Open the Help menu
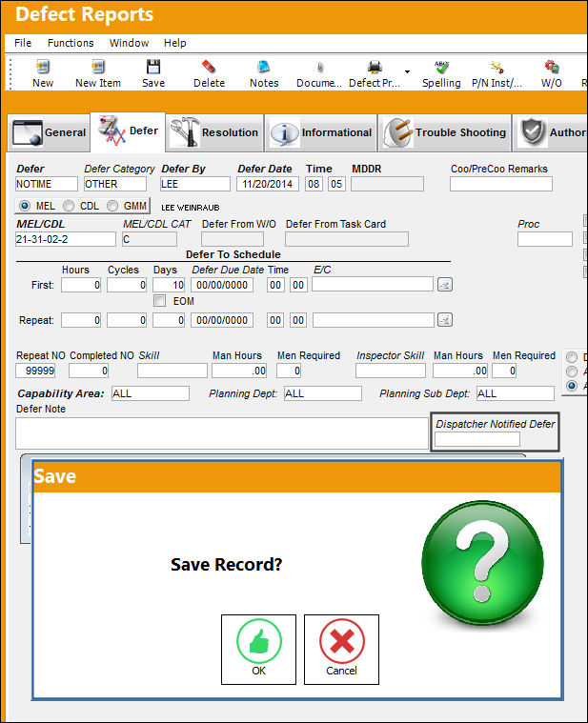 (x=174, y=43)
